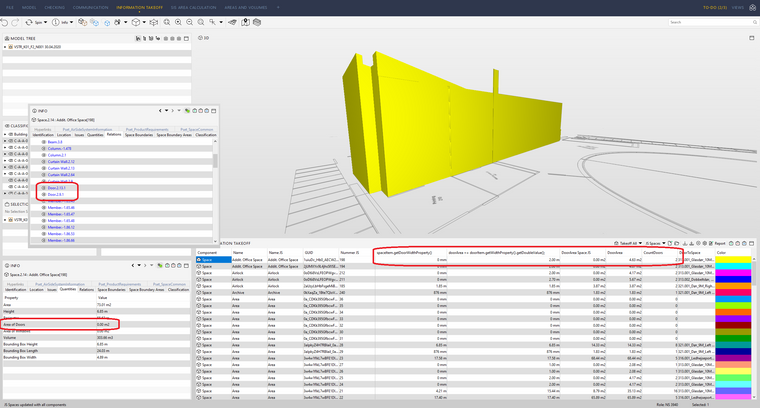
Task: Click the 3D cube view icon
Action: tap(136, 22)
